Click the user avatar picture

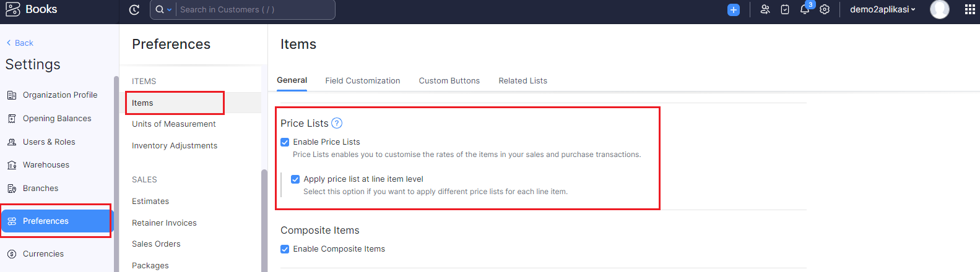click(940, 9)
